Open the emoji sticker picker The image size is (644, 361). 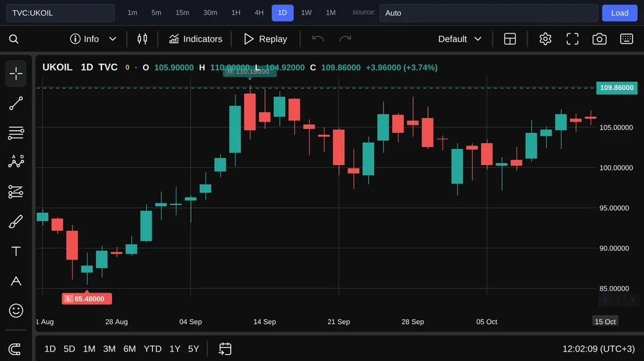(15, 311)
